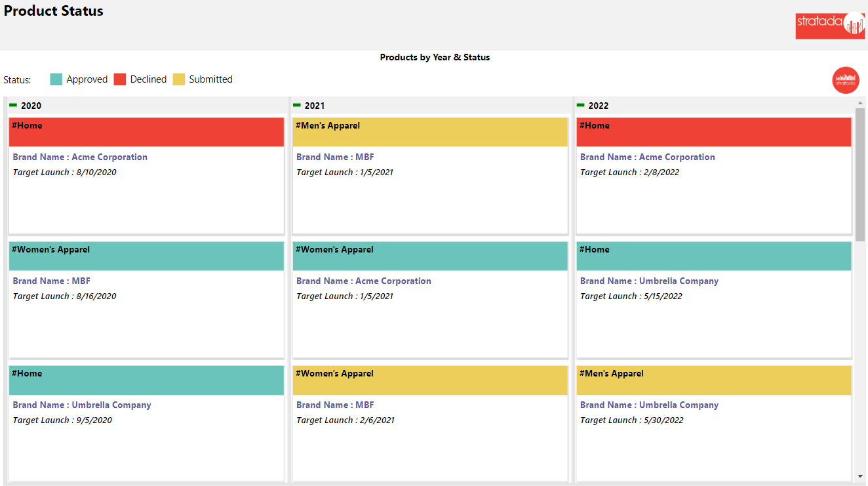Click the Approved teal legend swatch

click(x=56, y=79)
